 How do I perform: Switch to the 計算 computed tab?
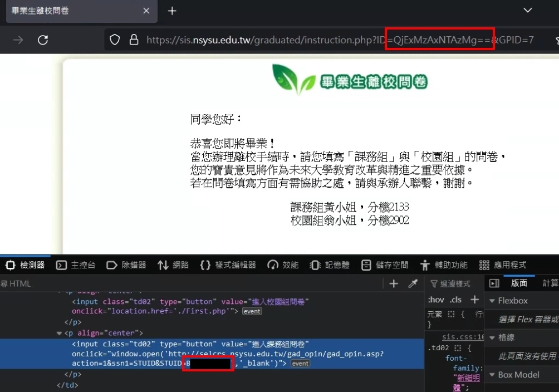[x=550, y=283]
